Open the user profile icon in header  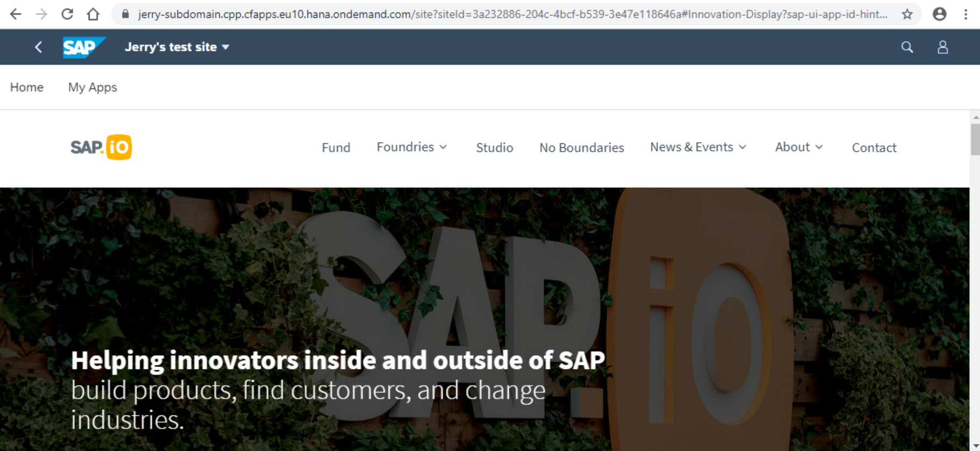[x=943, y=47]
